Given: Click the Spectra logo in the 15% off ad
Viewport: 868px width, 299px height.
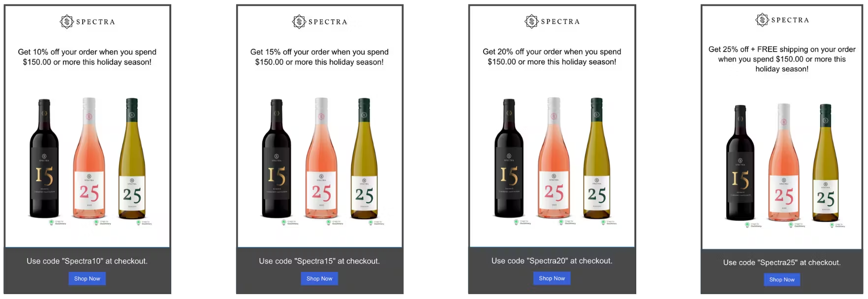Looking at the screenshot, I should click(319, 22).
